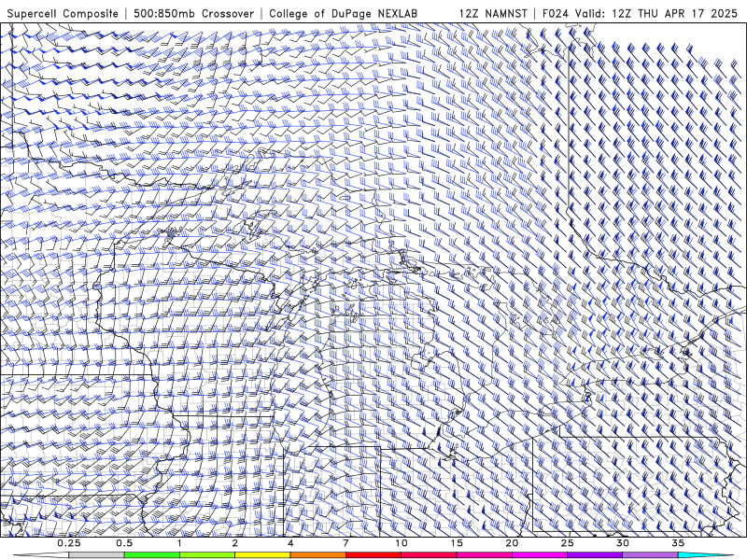Click the legend value 30
747x560 pixels.
pos(622,543)
